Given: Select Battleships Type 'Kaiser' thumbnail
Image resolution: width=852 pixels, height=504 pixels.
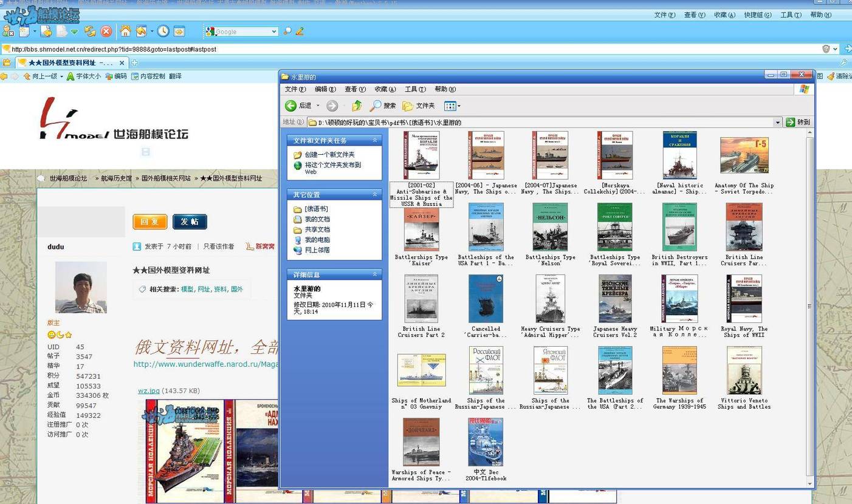Looking at the screenshot, I should coord(421,226).
